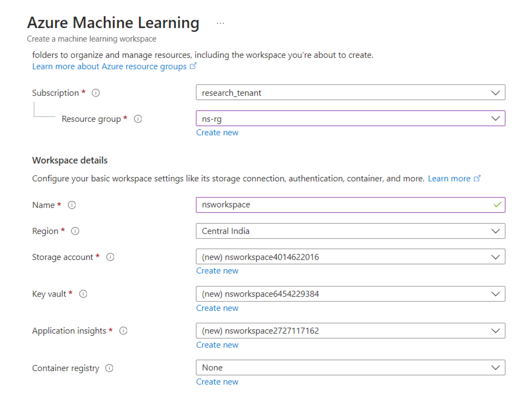Open the Resource group dropdown
The image size is (532, 394).
point(350,119)
